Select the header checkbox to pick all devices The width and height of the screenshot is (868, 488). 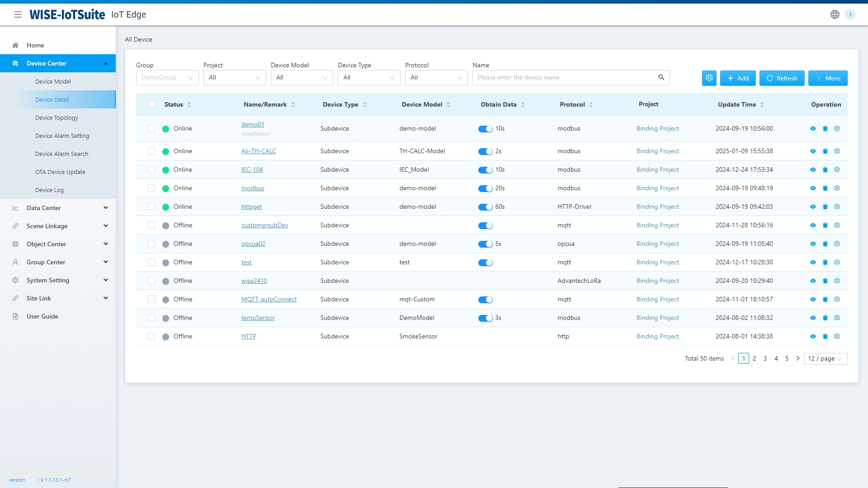pyautogui.click(x=151, y=104)
